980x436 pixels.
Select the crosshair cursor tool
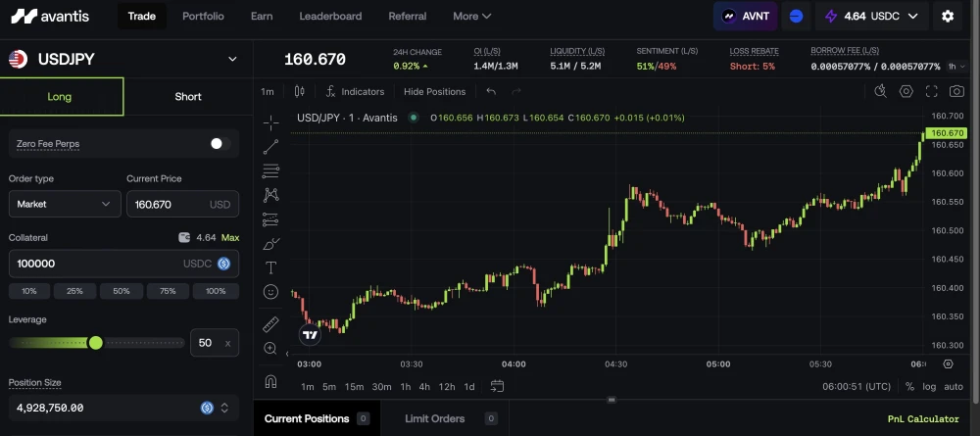click(270, 122)
